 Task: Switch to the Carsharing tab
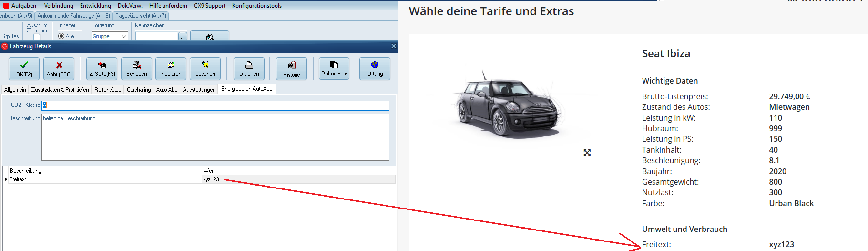tap(139, 90)
